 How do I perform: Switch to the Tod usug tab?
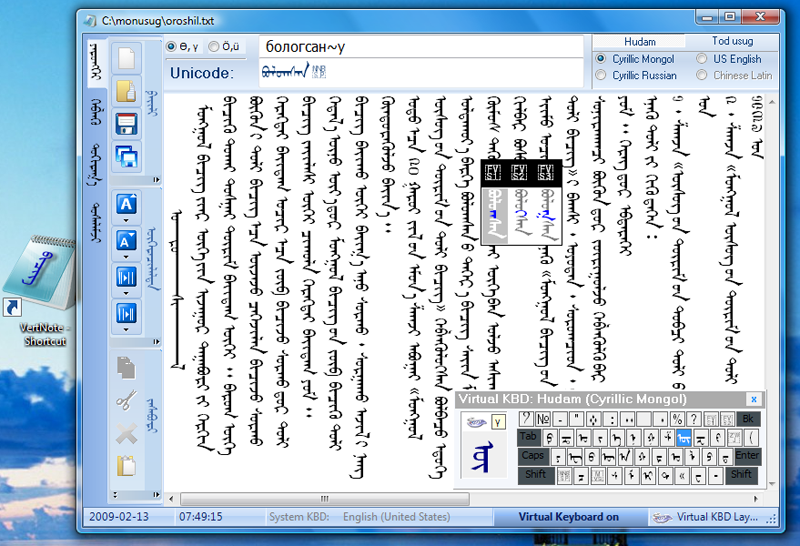pyautogui.click(x=732, y=41)
